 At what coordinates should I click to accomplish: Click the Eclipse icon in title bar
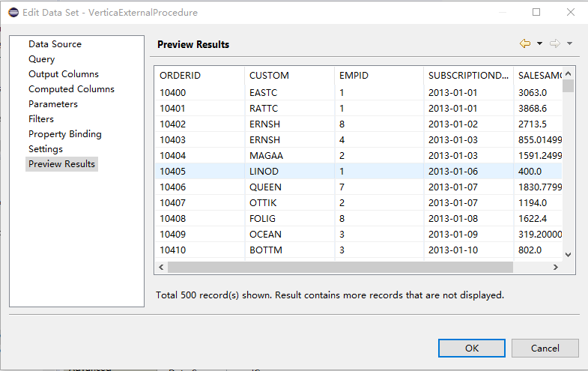(x=13, y=12)
